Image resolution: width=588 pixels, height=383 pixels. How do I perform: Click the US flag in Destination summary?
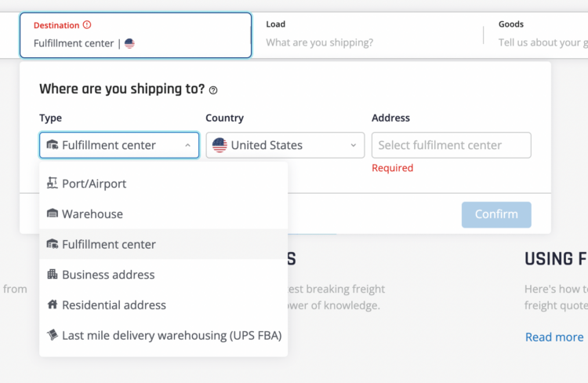click(129, 43)
